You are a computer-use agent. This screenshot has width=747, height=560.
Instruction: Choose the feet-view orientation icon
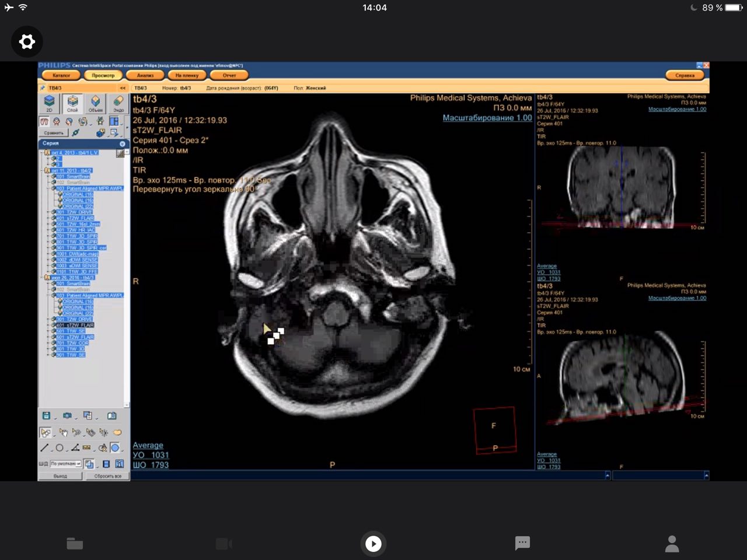click(44, 121)
